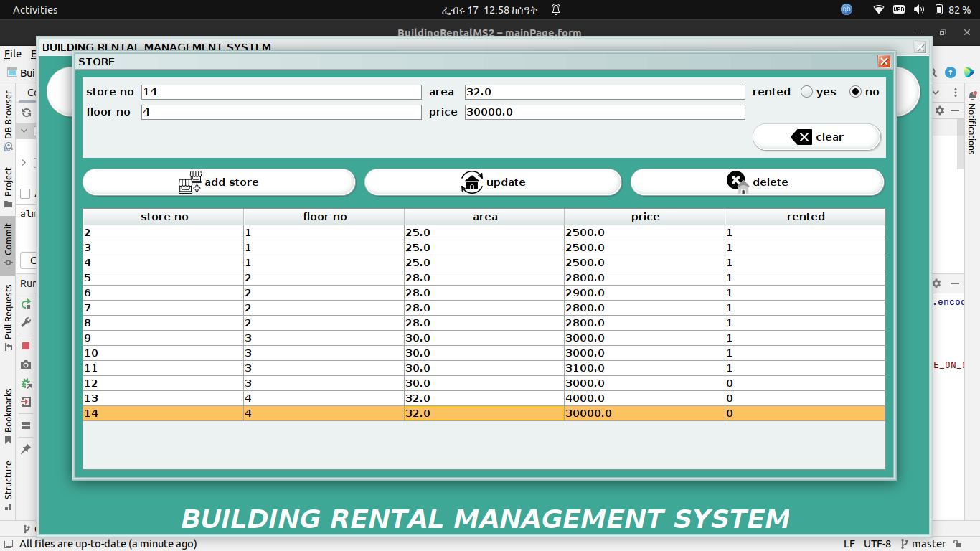This screenshot has height=551, width=980.
Task: Select the table row for store no 13
Action: point(287,398)
